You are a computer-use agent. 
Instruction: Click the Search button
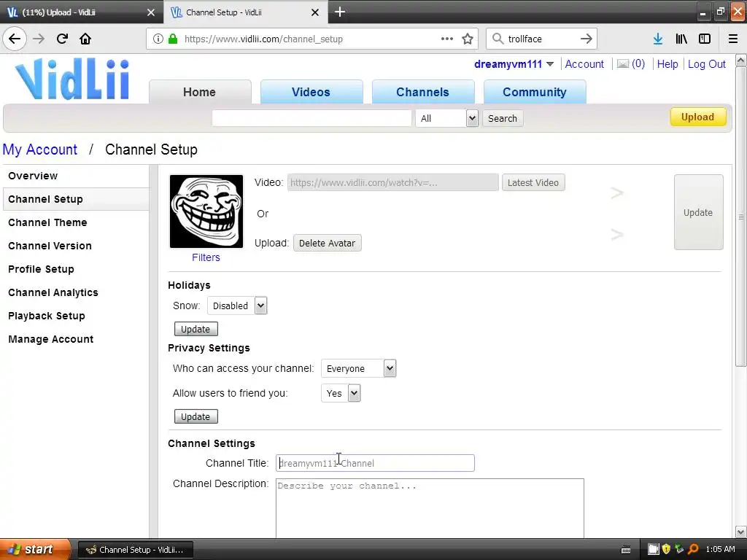coord(503,118)
